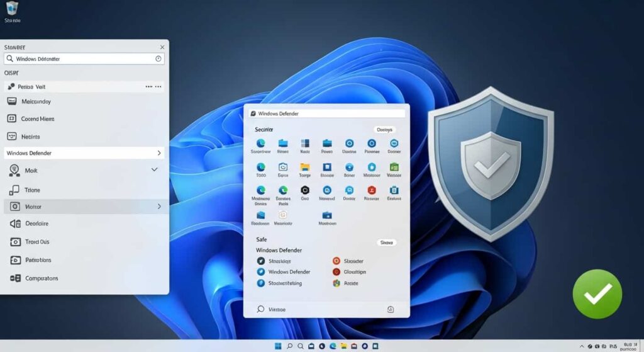644x352 pixels.
Task: Launch the Mextmamo Dinnirs app
Action: 260,190
